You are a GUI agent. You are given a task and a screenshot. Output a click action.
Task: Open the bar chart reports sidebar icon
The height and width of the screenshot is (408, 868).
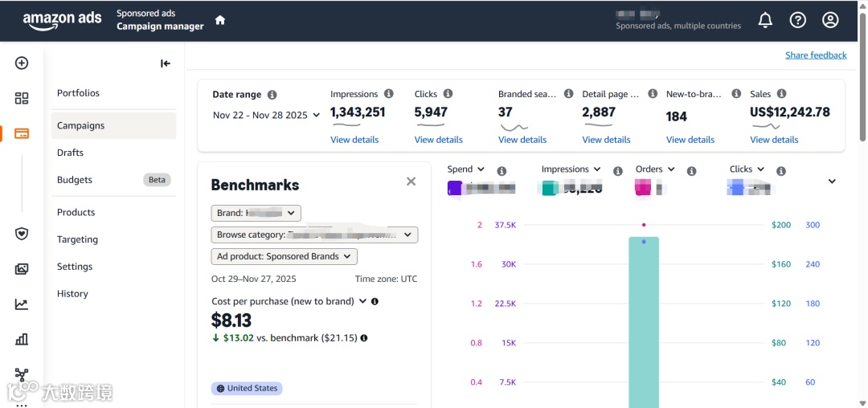pyautogui.click(x=22, y=339)
